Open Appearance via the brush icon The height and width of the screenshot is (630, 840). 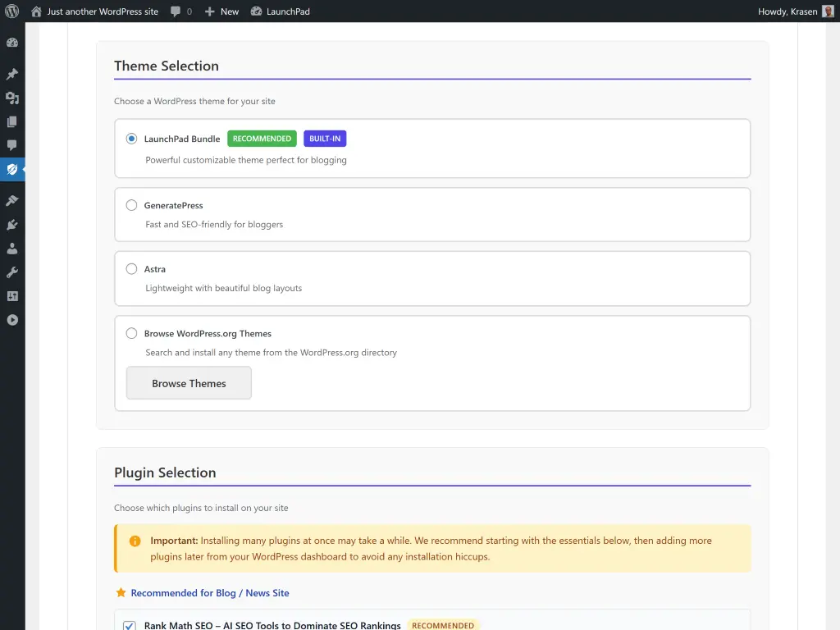(12, 200)
